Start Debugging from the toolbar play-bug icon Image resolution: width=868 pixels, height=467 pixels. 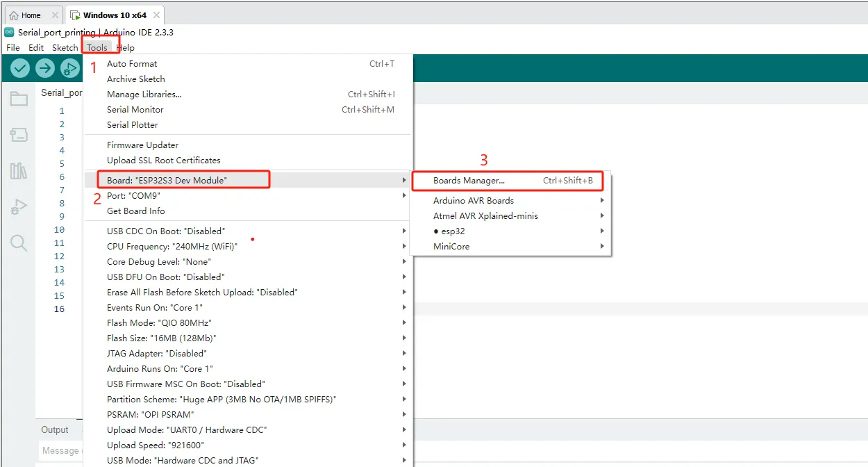(x=70, y=68)
